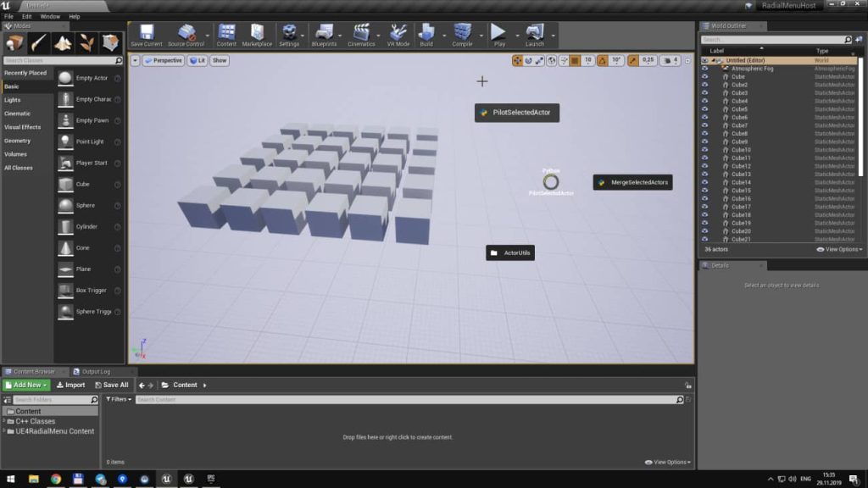Click MergeSelectedActors radial menu item
The image size is (868, 488).
tap(632, 183)
